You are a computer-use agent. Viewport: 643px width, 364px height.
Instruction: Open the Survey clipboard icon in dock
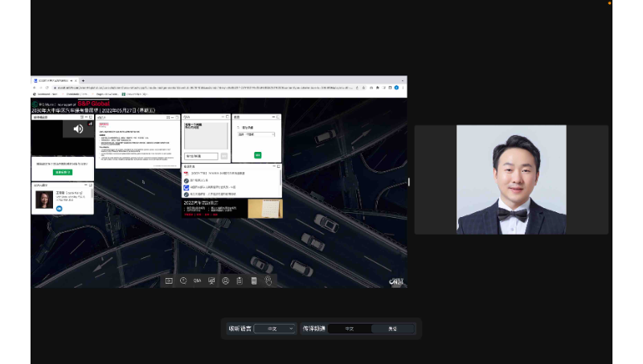240,280
